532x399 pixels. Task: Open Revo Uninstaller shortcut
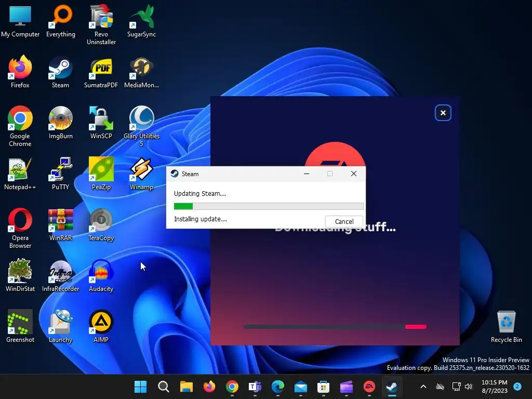point(101,24)
